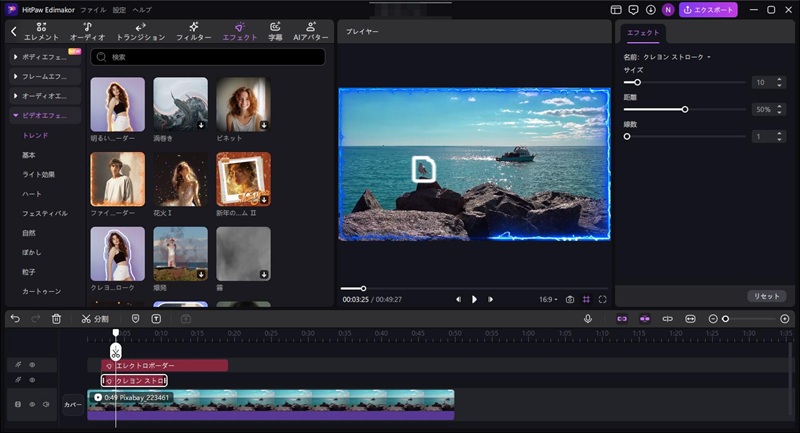Open the エレメント tab

41,32
